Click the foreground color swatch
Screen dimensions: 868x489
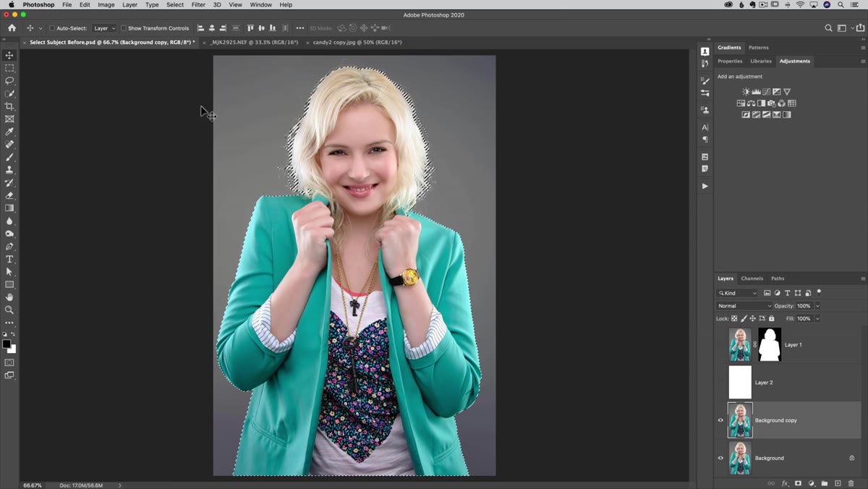coord(7,344)
